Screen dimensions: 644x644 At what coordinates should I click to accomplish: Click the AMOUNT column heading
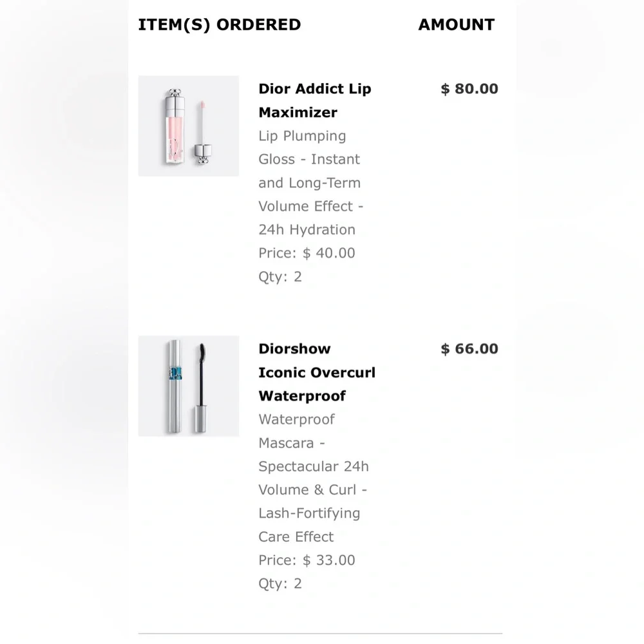click(456, 25)
